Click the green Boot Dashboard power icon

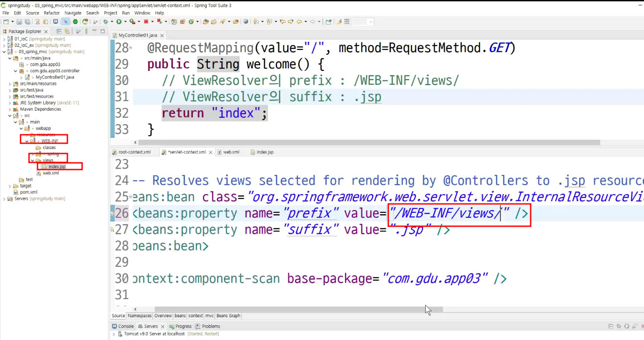[75, 21]
